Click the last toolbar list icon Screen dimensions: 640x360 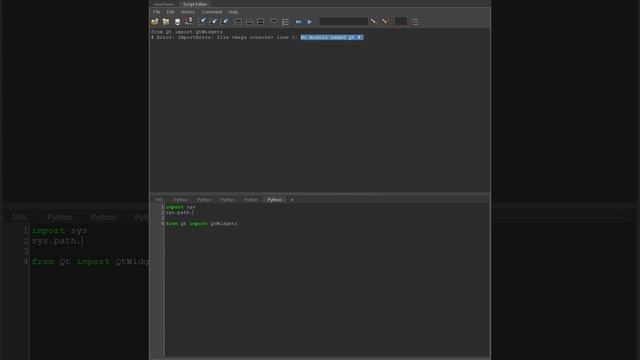tap(415, 21)
